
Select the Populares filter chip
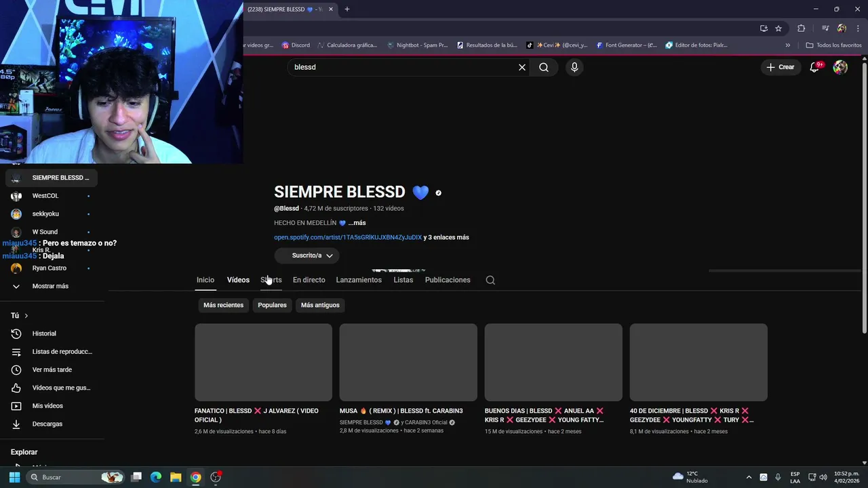pos(272,305)
